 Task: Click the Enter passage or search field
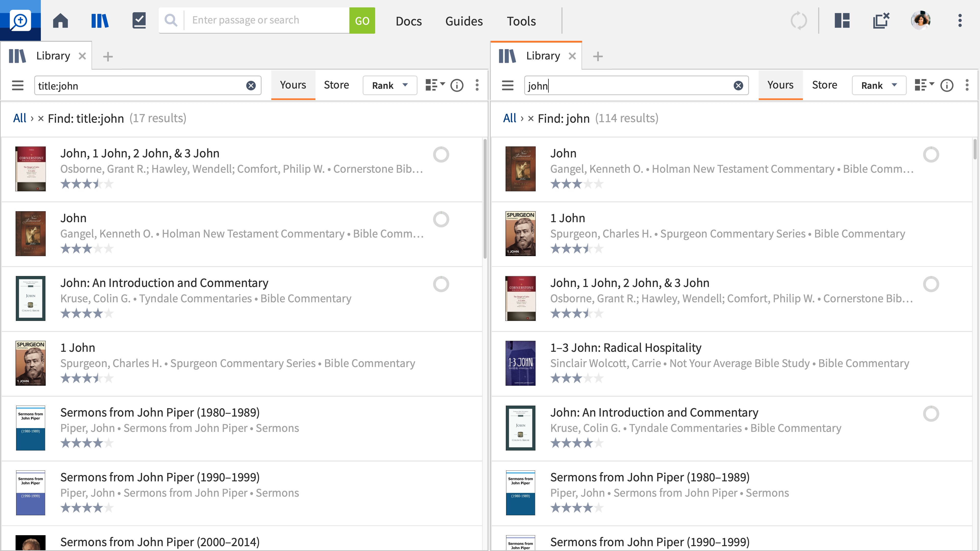point(266,20)
